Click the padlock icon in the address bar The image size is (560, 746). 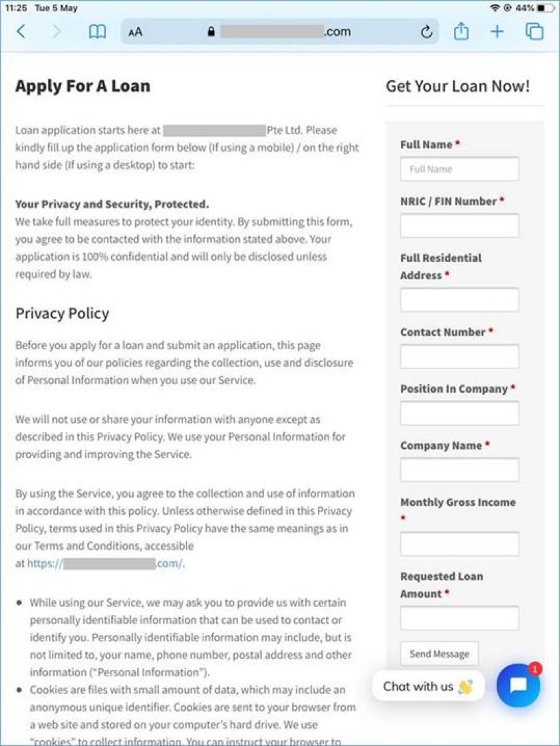tap(210, 31)
